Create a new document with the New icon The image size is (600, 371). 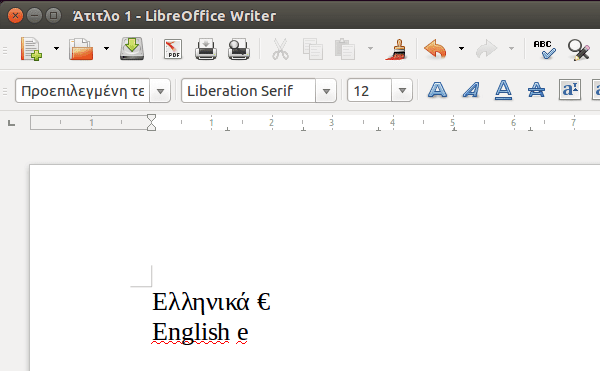pos(31,49)
